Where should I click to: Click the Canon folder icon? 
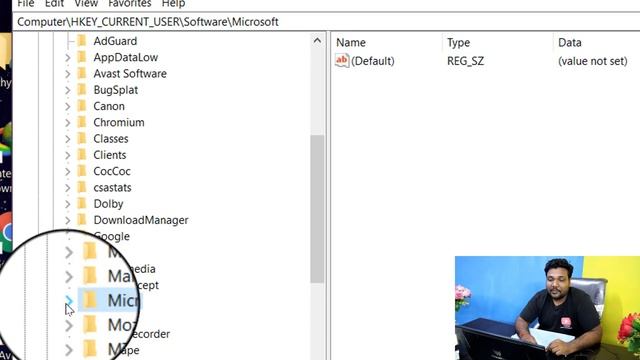pyautogui.click(x=82, y=106)
